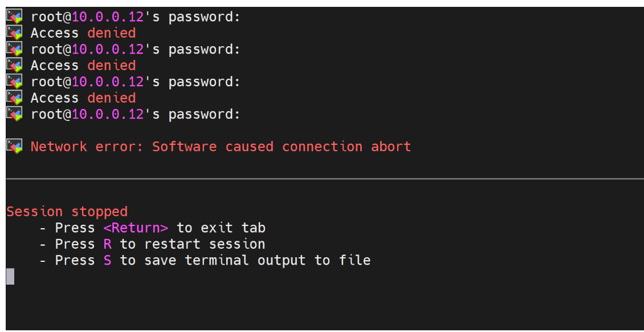The width and height of the screenshot is (644, 332).
Task: Click the horizontal separator line above Session stopped
Action: pyautogui.click(x=325, y=179)
